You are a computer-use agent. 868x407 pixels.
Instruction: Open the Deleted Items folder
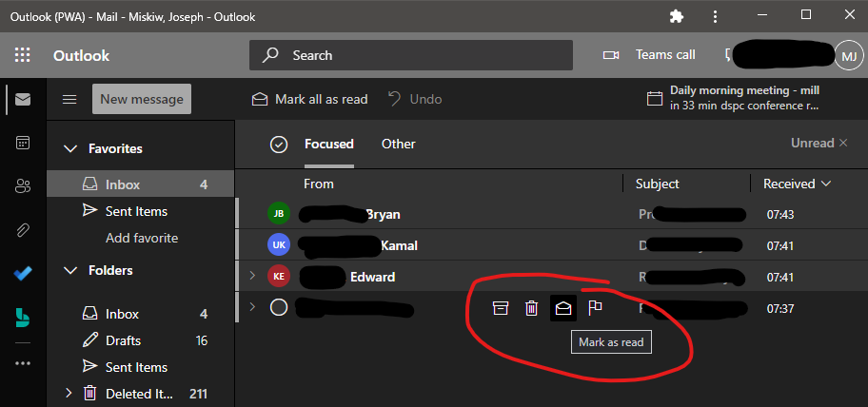141,394
